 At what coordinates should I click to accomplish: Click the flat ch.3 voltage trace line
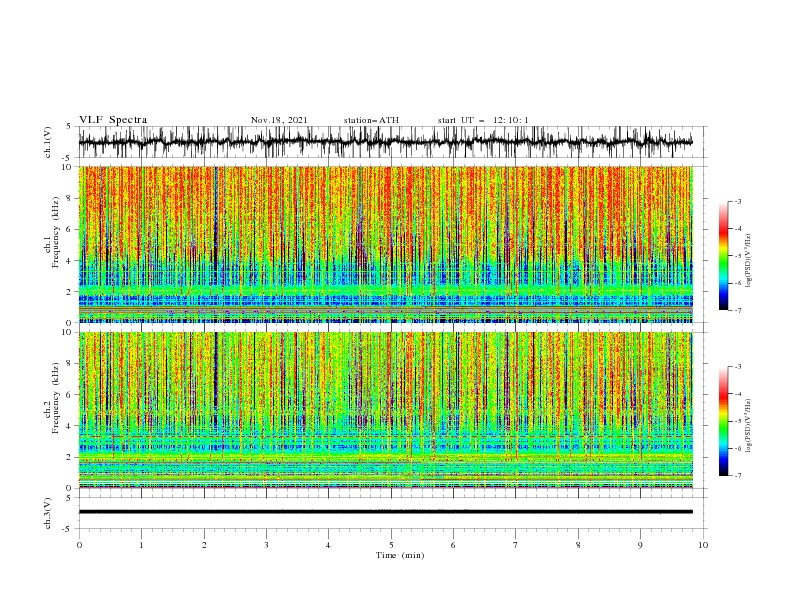tap(385, 512)
